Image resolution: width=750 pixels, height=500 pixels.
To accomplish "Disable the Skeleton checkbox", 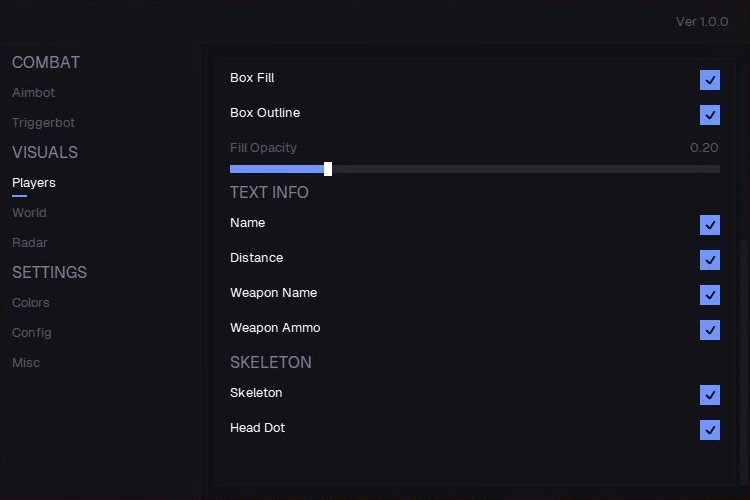I will click(710, 395).
